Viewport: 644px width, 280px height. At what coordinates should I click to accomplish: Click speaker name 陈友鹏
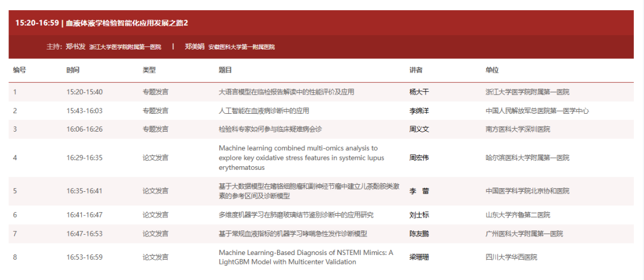point(419,234)
